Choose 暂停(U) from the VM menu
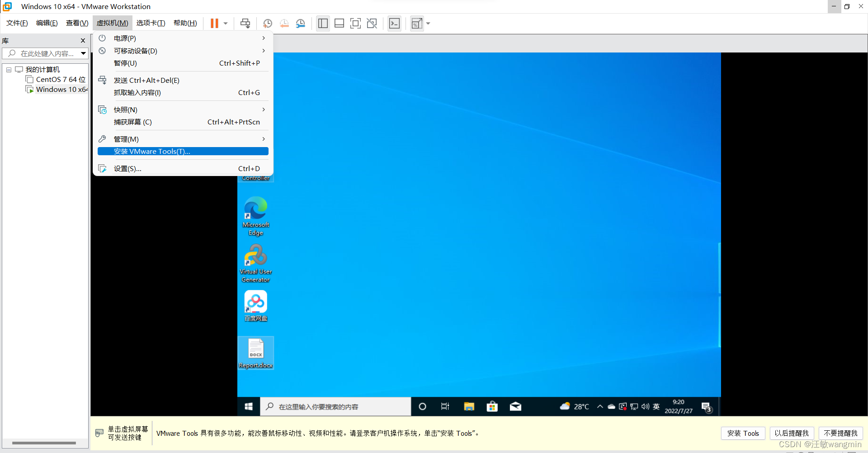The image size is (868, 453). (x=183, y=63)
